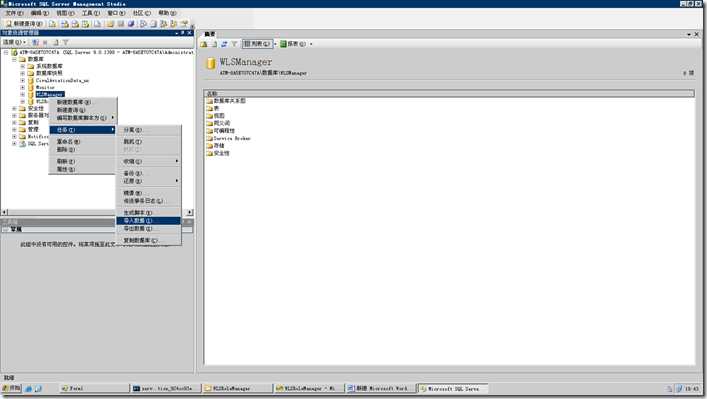Viewport: 707px width, 399px height.
Task: Click the SQL Server Agent node icon
Action: 22,144
